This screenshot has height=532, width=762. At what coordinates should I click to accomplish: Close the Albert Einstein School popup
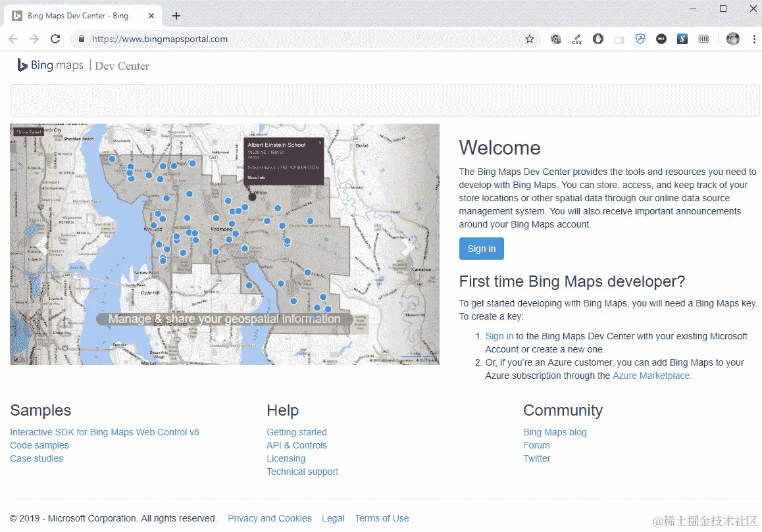point(320,142)
